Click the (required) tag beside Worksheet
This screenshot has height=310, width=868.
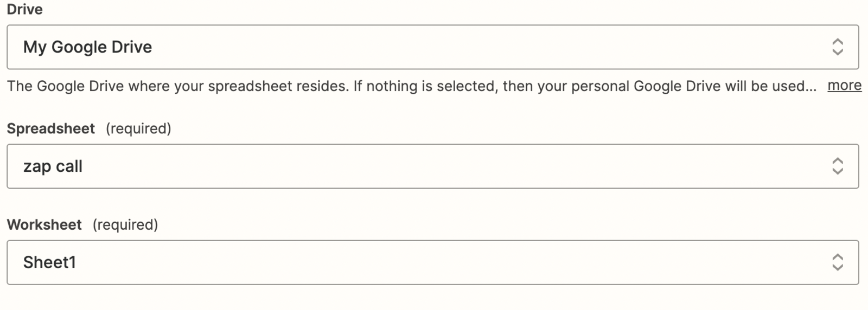[125, 224]
